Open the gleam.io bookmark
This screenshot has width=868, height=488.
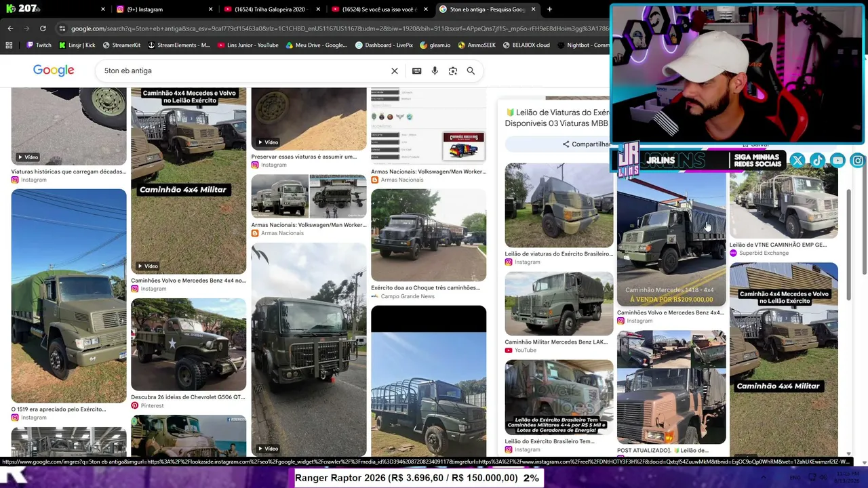(x=435, y=45)
